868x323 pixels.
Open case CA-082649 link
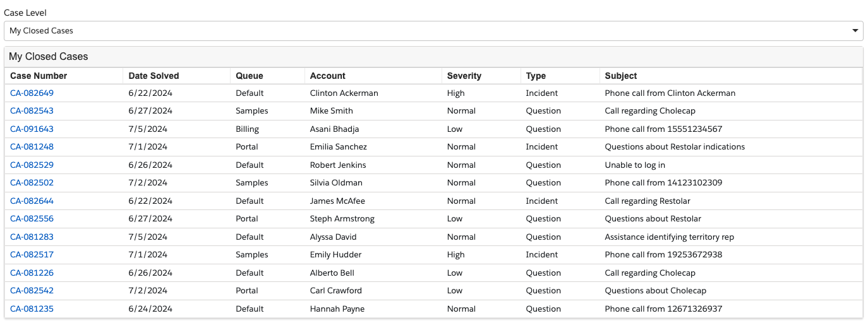32,93
